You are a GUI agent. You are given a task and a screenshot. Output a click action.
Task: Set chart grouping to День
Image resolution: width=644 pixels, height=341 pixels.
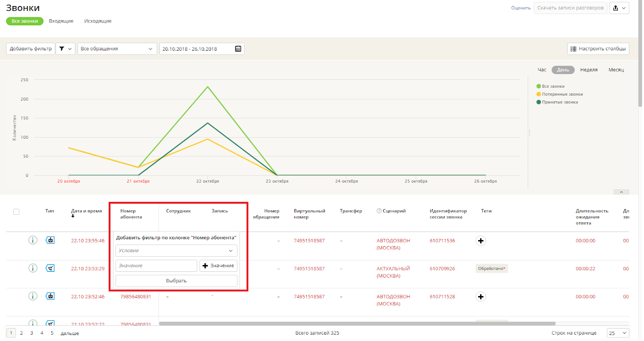coord(563,70)
